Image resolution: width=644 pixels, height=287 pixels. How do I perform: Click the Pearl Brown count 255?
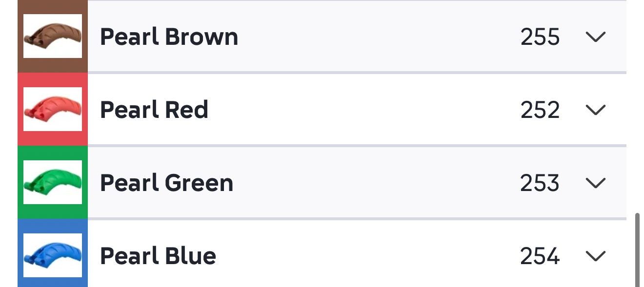click(540, 37)
